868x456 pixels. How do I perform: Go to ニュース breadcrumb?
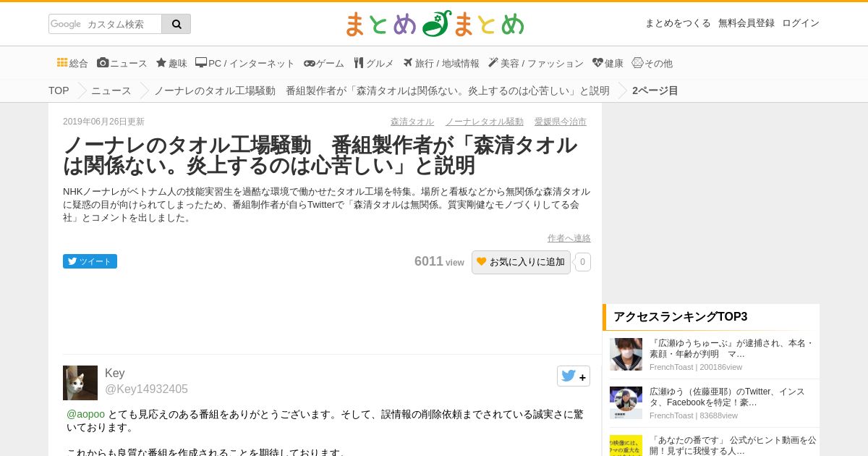coord(111,90)
